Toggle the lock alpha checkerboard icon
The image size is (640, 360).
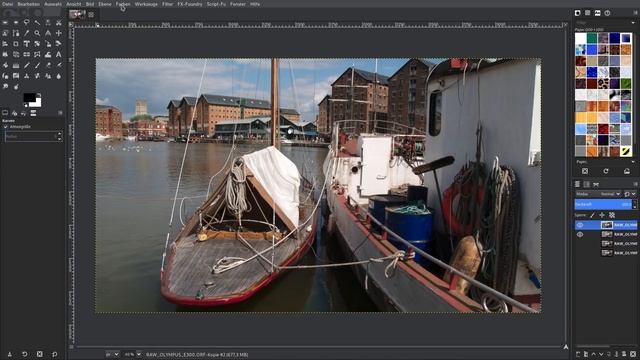click(612, 215)
